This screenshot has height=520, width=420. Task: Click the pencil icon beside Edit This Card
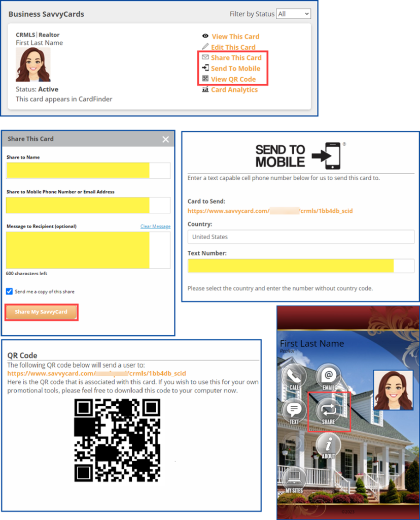click(205, 47)
